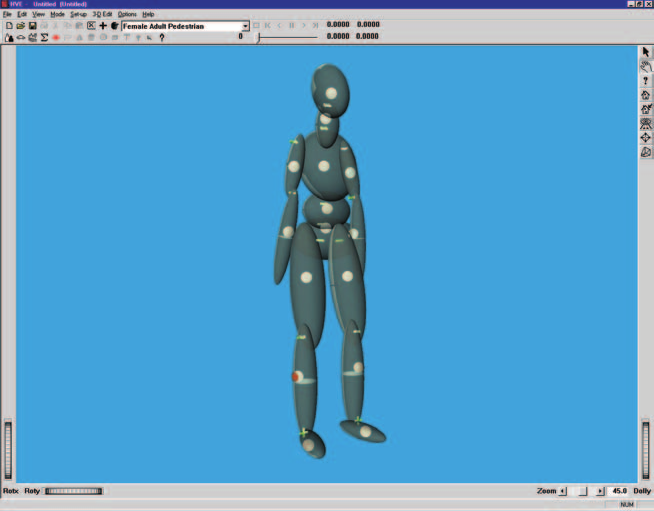
Task: Click the Sigma summation toolbar icon
Action: [x=44, y=38]
